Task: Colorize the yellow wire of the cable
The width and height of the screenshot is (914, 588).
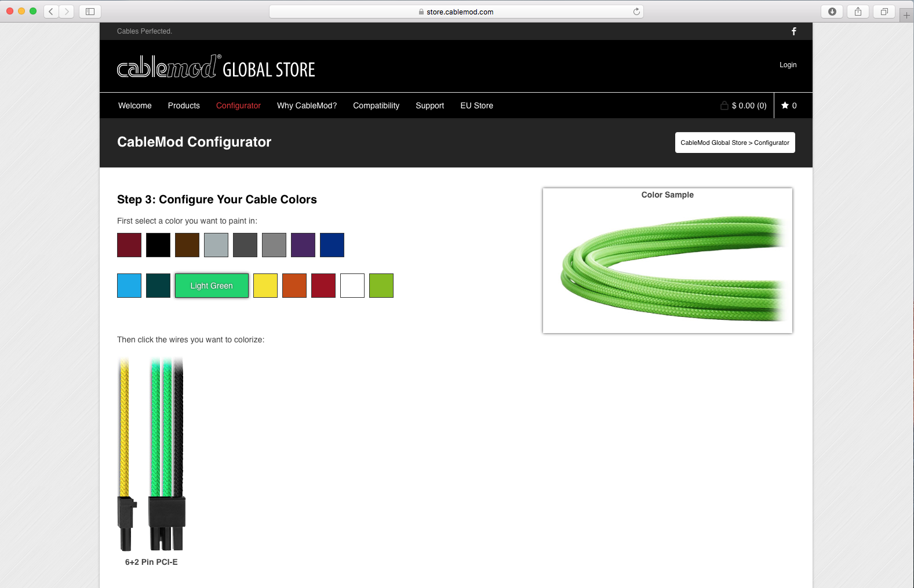Action: click(124, 428)
